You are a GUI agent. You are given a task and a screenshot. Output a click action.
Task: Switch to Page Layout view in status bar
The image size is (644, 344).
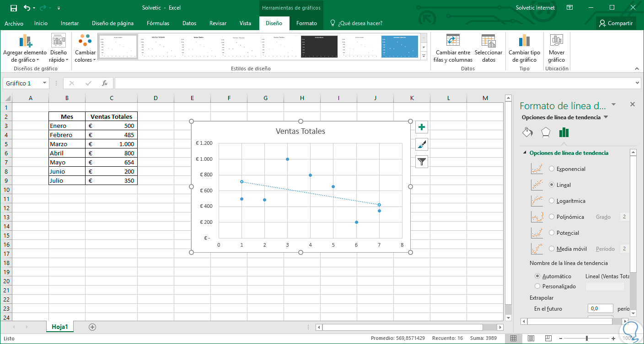click(531, 339)
